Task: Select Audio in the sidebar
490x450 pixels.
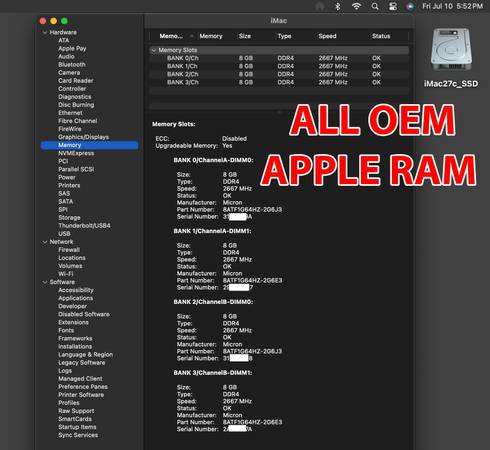Action: point(66,56)
